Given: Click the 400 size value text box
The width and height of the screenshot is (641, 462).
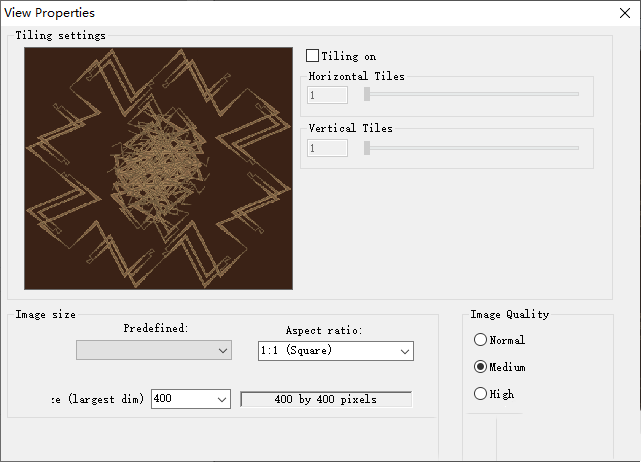Looking at the screenshot, I should (x=181, y=399).
